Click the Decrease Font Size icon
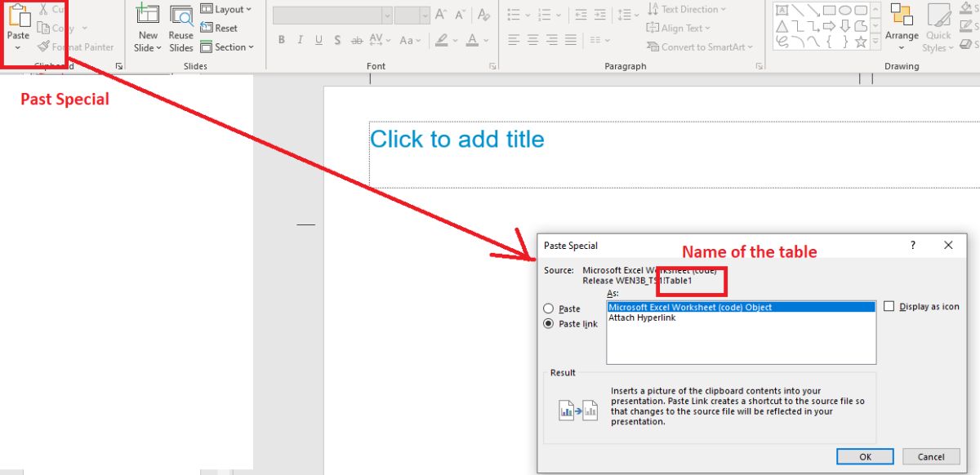This screenshot has width=980, height=475. pyautogui.click(x=461, y=15)
